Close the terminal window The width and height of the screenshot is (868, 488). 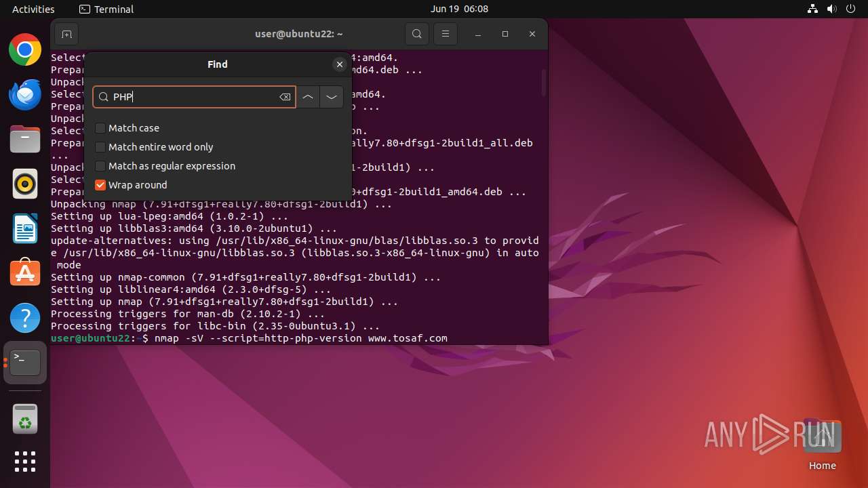pos(532,34)
